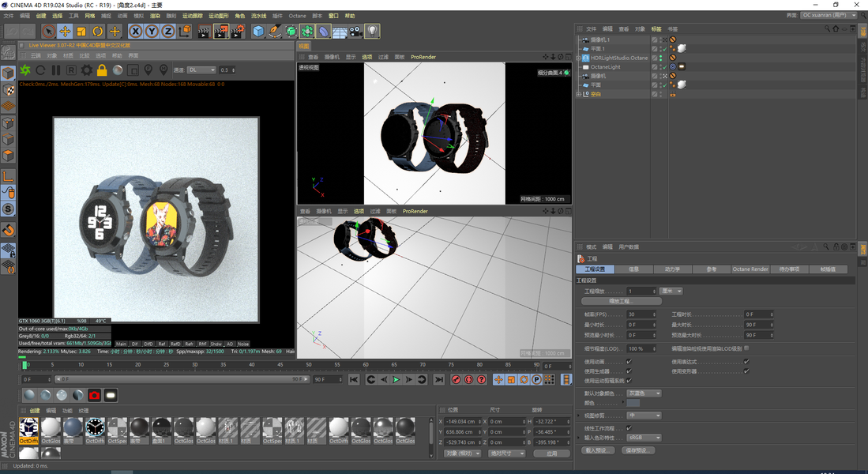Activate the Move tool in top toolbar
Screen dimensions: 868x474
[x=65, y=32]
